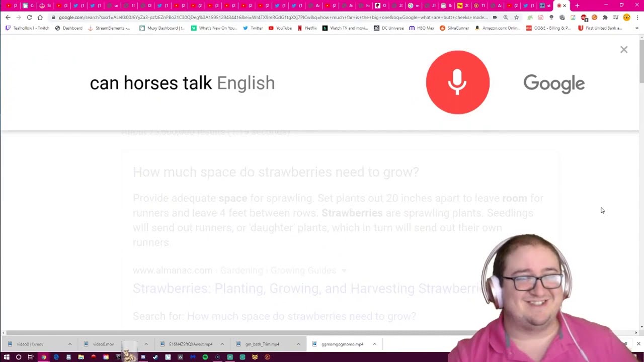Open the Amazon.com bookmark
This screenshot has width=644, height=362.
coord(498,28)
